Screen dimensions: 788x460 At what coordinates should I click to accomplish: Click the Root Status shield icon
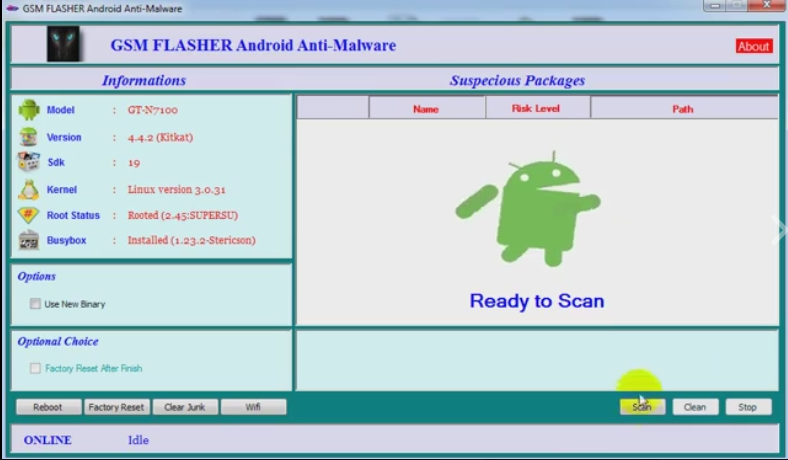(x=29, y=215)
